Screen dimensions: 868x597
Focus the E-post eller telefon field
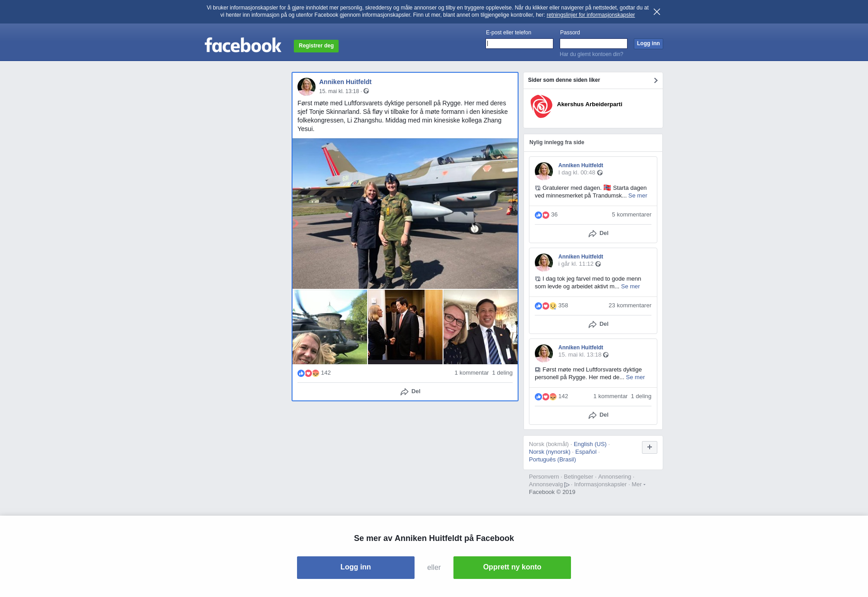click(x=519, y=43)
